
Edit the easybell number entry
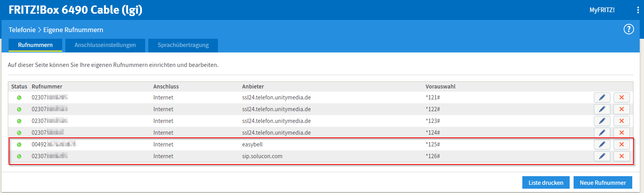click(x=602, y=144)
